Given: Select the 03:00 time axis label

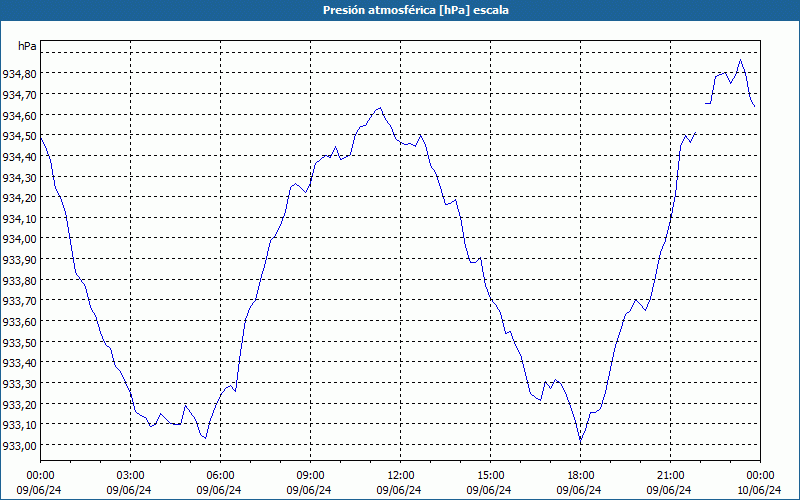Looking at the screenshot, I should pyautogui.click(x=131, y=475).
